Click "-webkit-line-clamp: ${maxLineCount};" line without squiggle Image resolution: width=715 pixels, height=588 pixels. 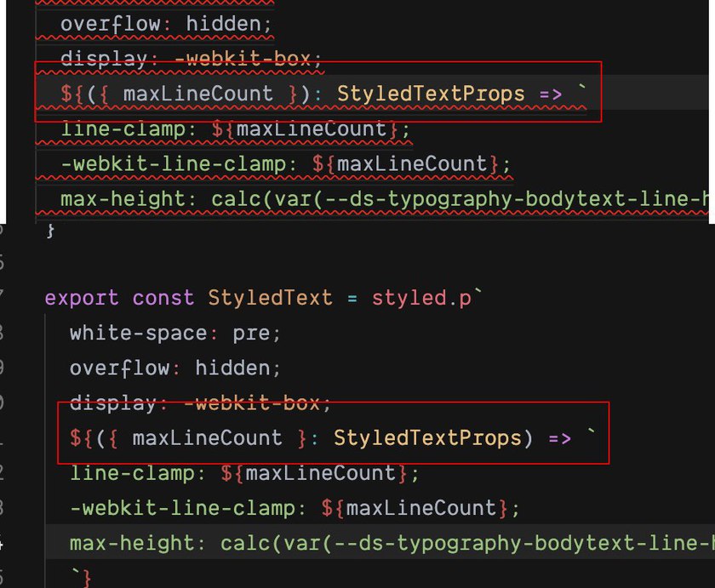[x=295, y=509]
